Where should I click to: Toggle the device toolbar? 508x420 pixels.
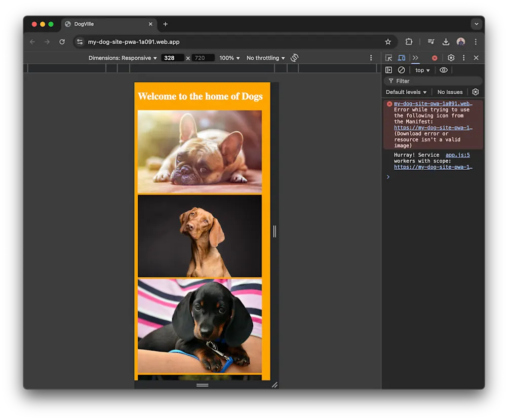click(401, 58)
